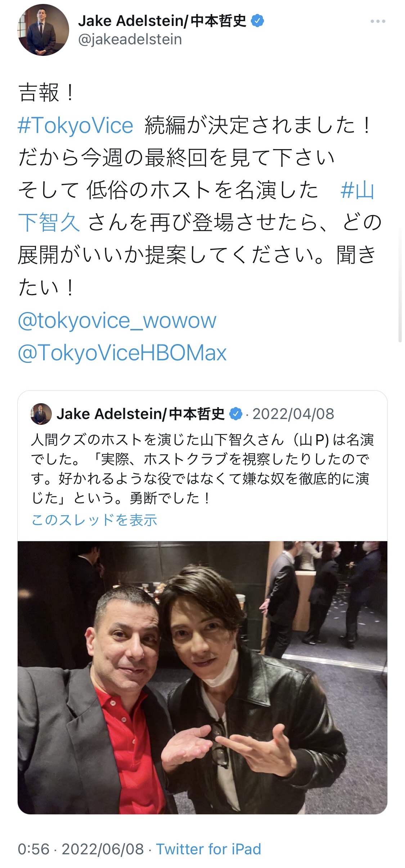Open the three-dot more options menu
405x868 pixels.
click(x=378, y=21)
